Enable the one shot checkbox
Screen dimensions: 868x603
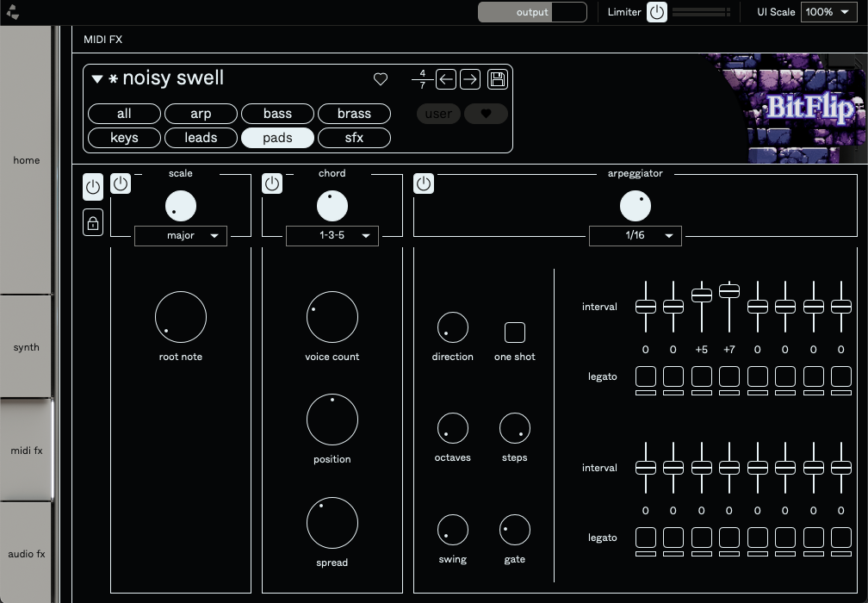point(515,333)
